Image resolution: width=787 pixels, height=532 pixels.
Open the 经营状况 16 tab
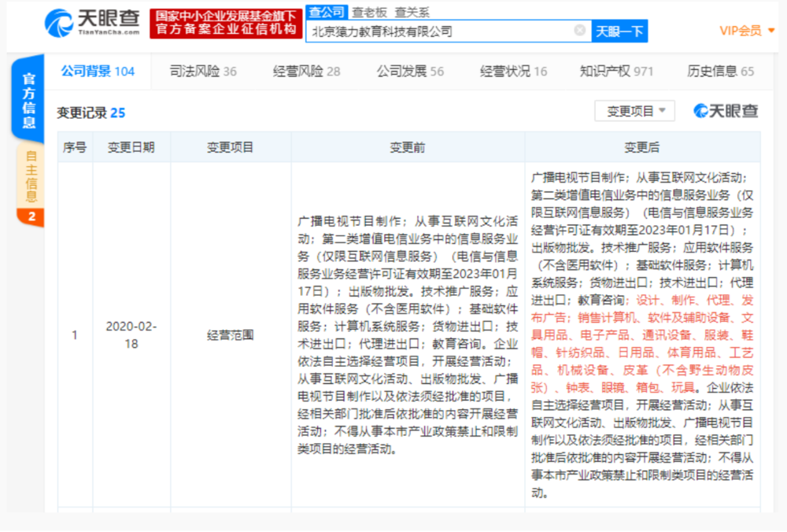coord(513,72)
